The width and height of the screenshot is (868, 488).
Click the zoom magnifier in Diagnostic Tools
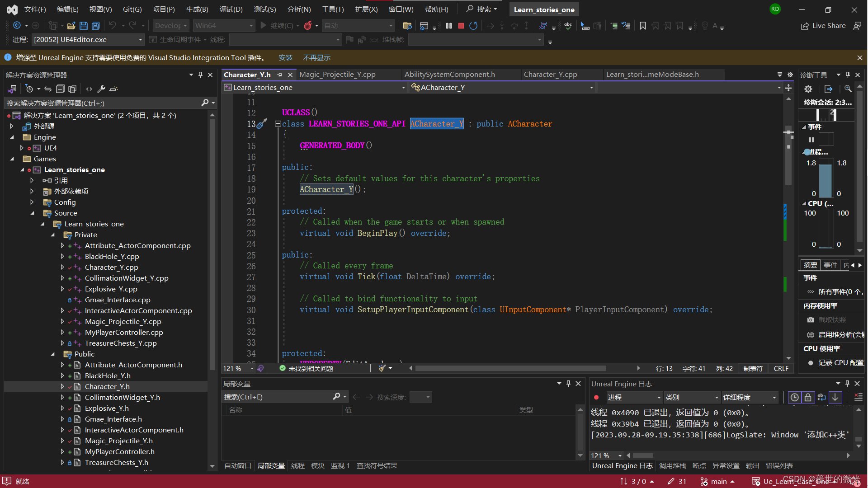(x=848, y=89)
